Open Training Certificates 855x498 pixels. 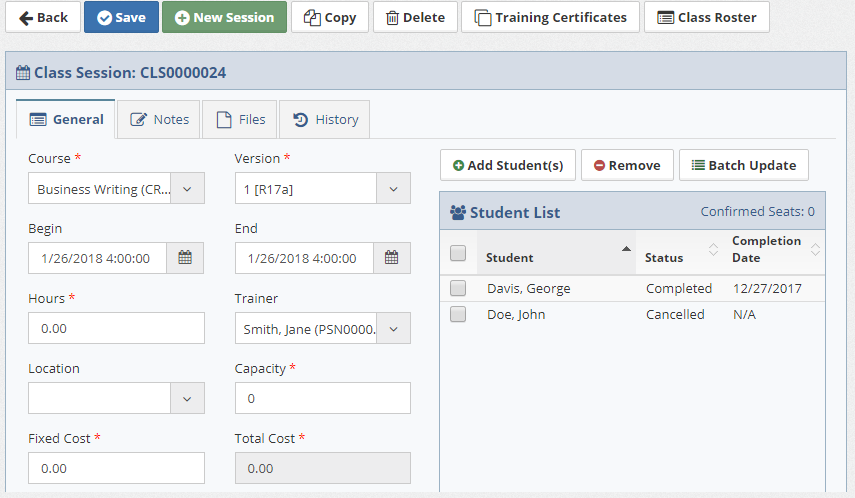tap(550, 17)
